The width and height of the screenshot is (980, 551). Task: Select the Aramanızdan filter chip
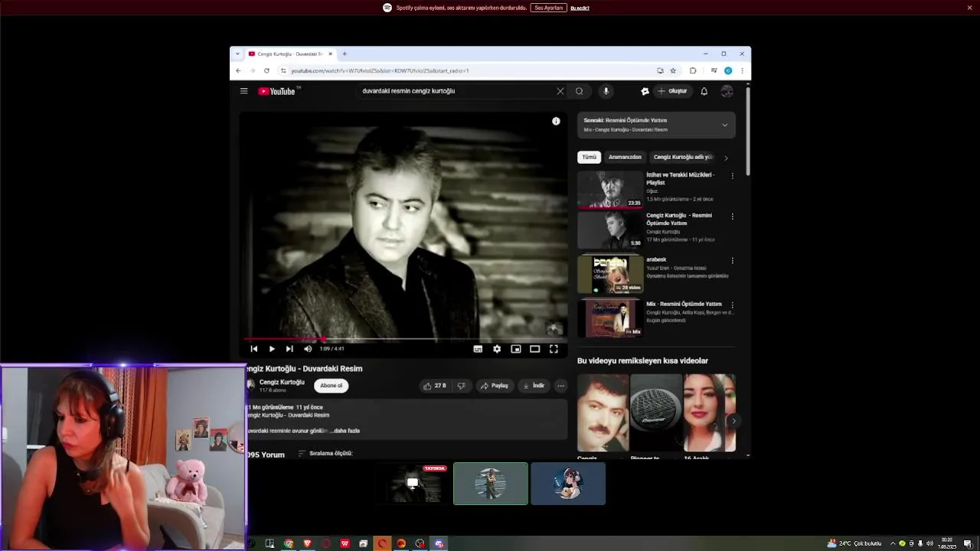click(x=625, y=157)
